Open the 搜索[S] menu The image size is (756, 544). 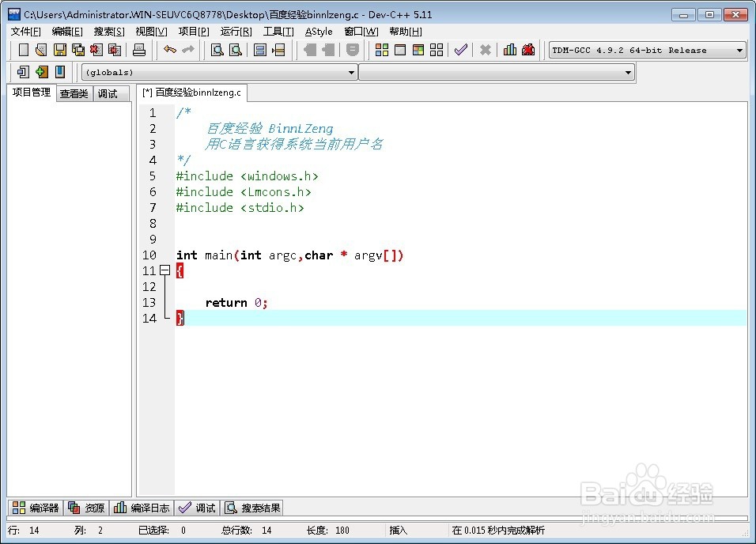pos(109,32)
